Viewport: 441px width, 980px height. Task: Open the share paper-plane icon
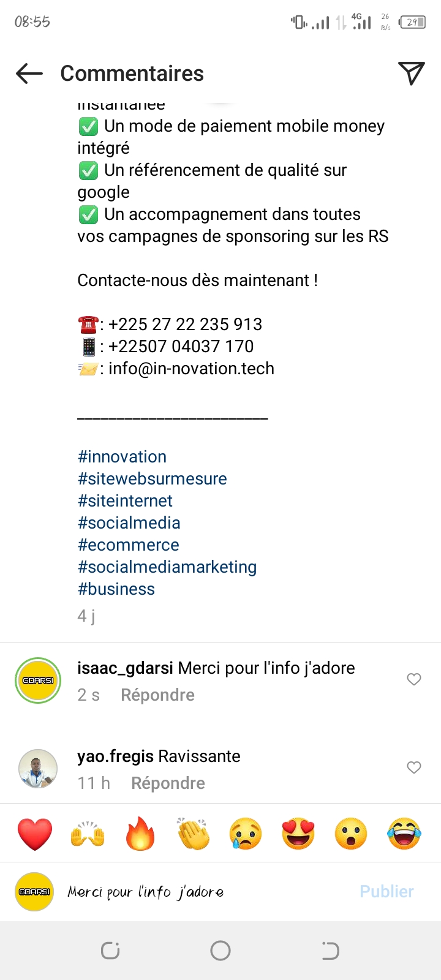tap(411, 73)
